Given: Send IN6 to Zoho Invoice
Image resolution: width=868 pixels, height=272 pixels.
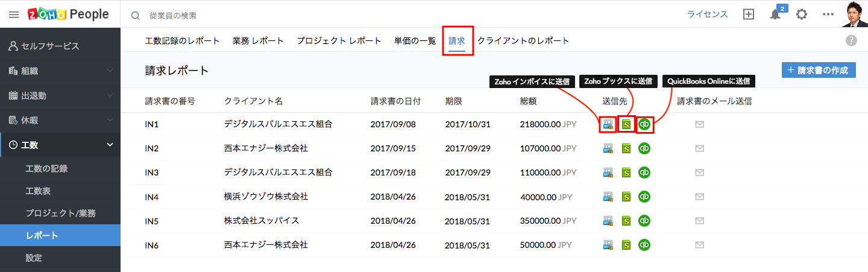Looking at the screenshot, I should tap(608, 245).
